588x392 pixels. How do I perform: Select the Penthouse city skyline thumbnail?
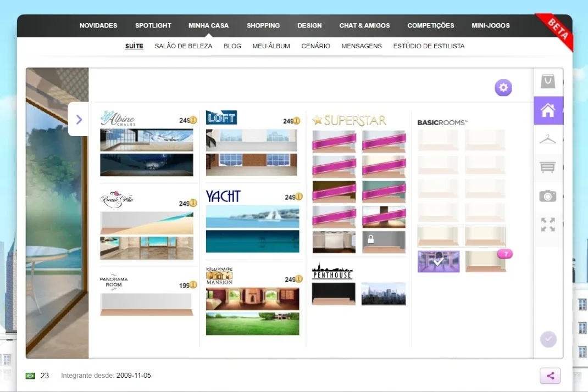[x=383, y=294]
